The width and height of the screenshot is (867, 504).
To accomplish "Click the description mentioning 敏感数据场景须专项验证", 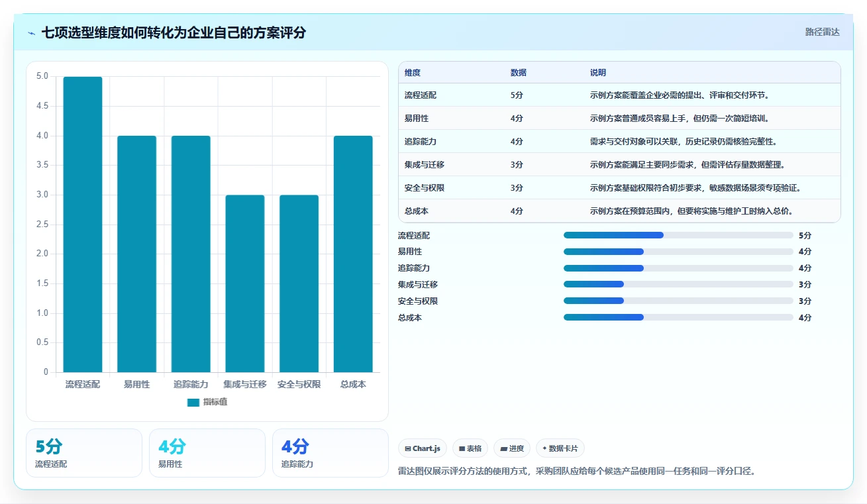I will (695, 188).
